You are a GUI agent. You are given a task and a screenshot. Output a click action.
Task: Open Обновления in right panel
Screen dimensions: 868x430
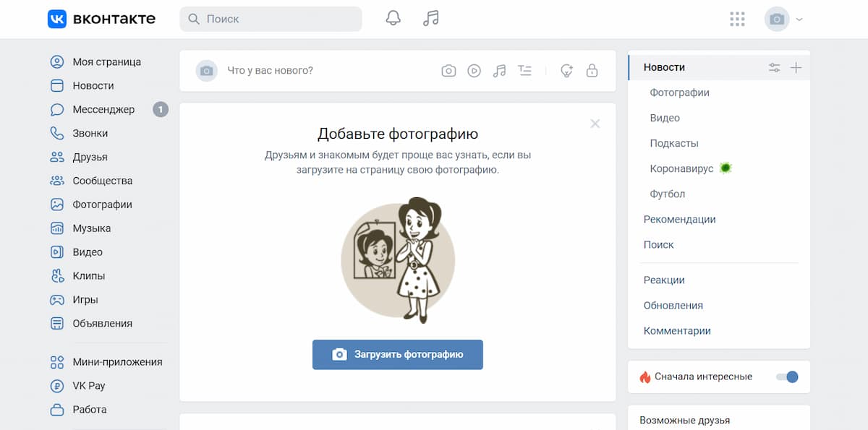pyautogui.click(x=673, y=305)
